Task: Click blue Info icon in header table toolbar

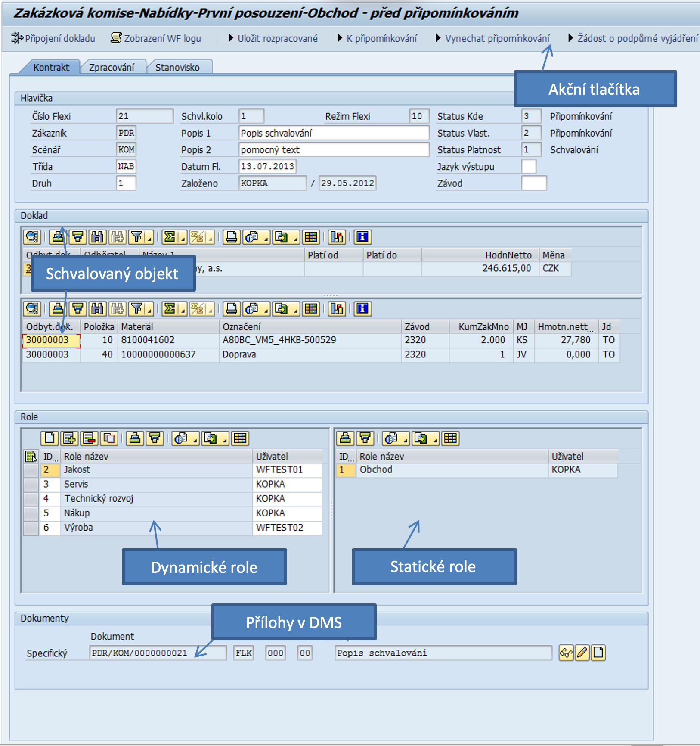Action: (x=362, y=237)
